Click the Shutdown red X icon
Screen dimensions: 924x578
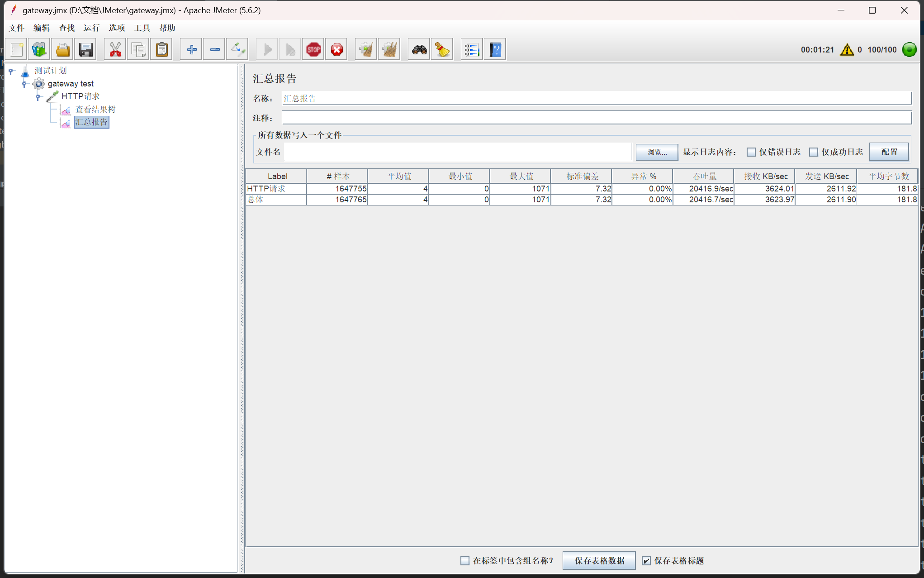[x=336, y=49]
